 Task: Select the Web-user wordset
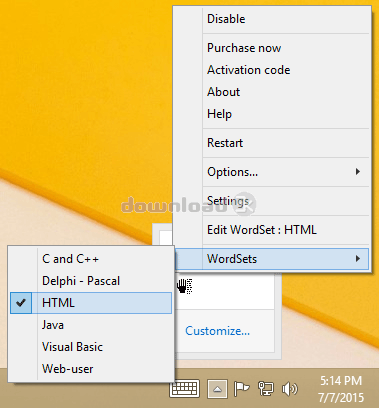pos(91,369)
